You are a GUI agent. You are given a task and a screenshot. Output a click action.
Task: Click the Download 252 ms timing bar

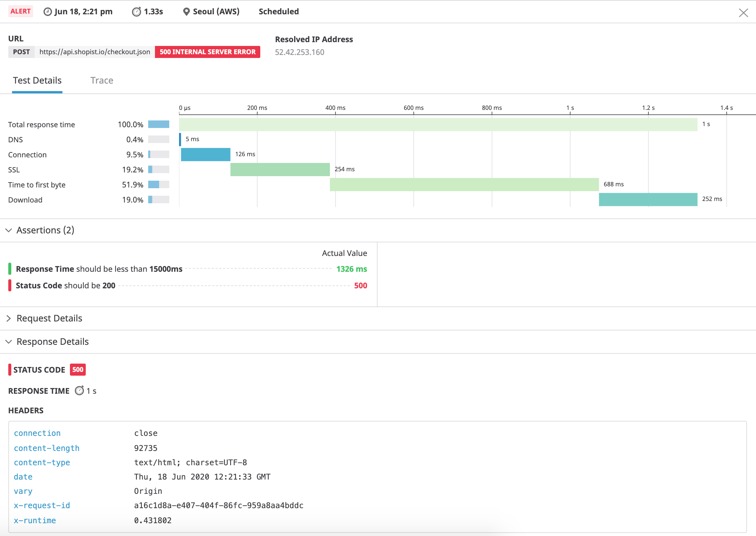coord(648,199)
